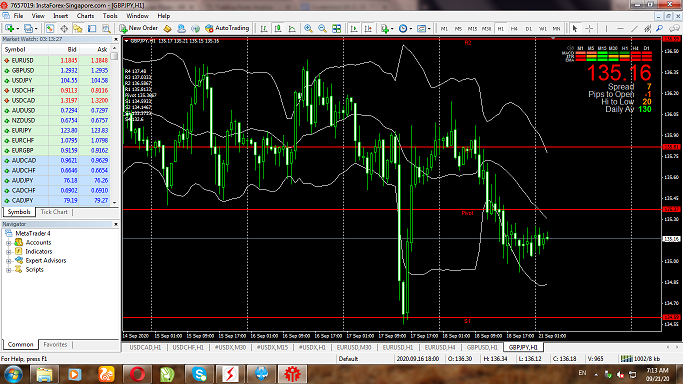This screenshot has height=384, width=683.
Task: Open the Profiles dropdown arrow
Action: [x=36, y=29]
